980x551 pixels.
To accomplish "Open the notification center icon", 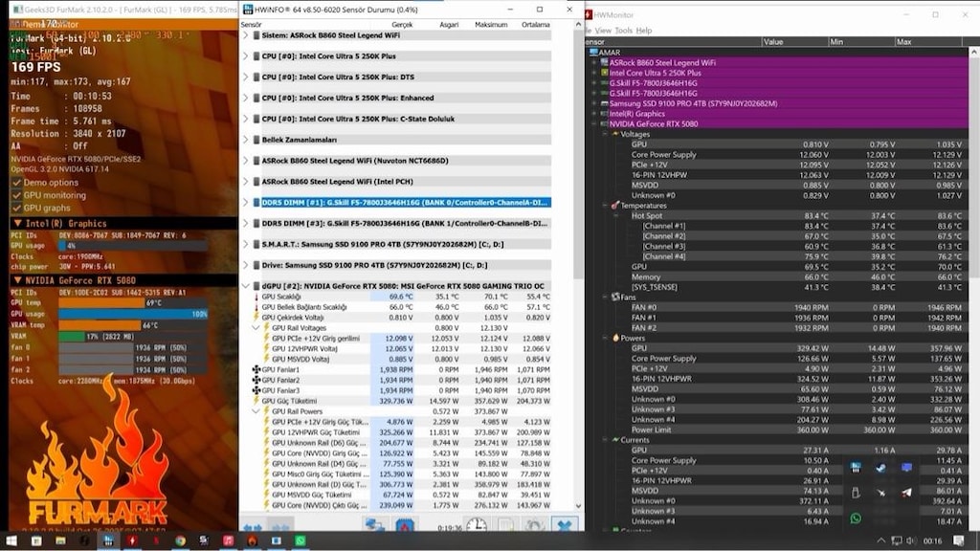I will (x=959, y=540).
